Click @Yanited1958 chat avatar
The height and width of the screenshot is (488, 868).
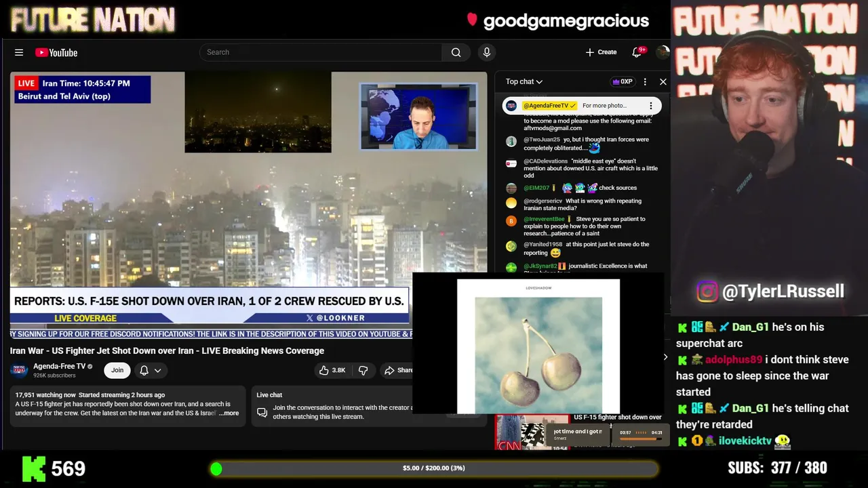tap(511, 245)
